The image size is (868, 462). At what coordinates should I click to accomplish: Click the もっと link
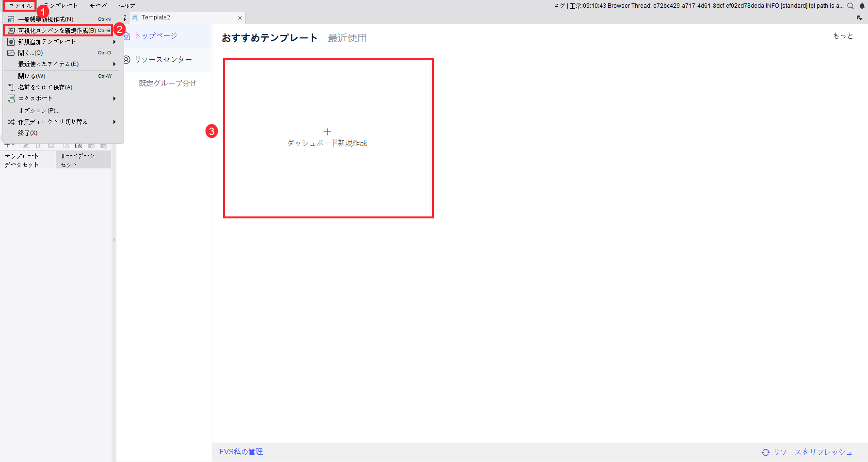(x=843, y=36)
